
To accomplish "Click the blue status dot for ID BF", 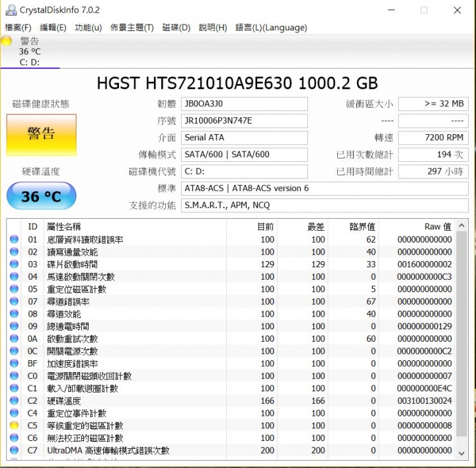I will pyautogui.click(x=14, y=364).
